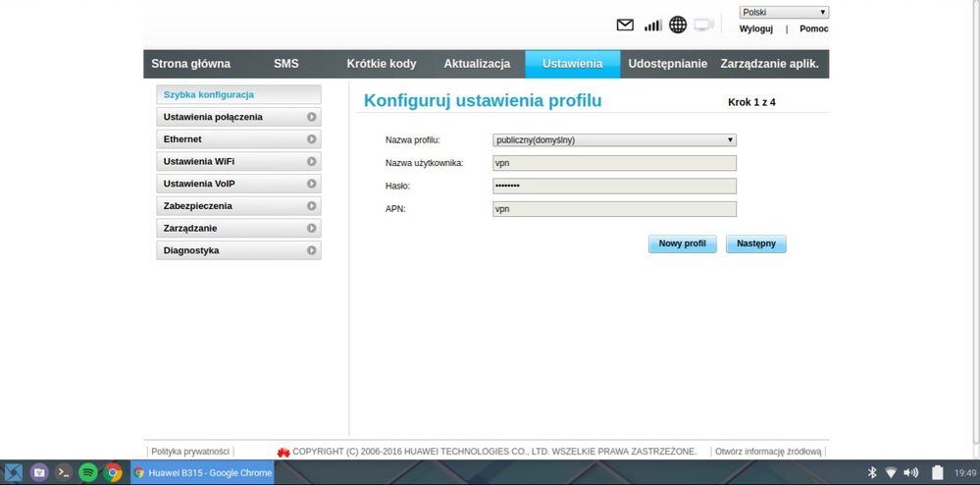
Task: Click the Bluetooth tray icon
Action: click(x=871, y=472)
